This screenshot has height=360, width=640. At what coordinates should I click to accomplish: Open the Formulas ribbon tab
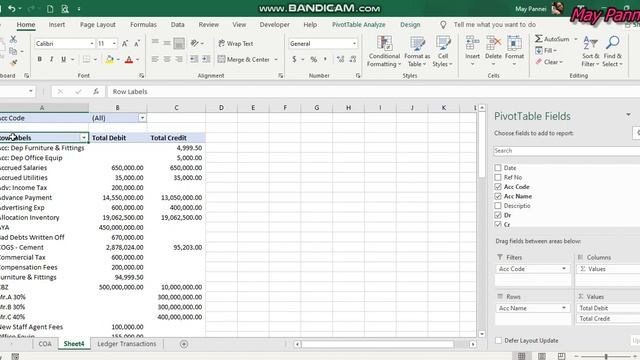click(143, 24)
